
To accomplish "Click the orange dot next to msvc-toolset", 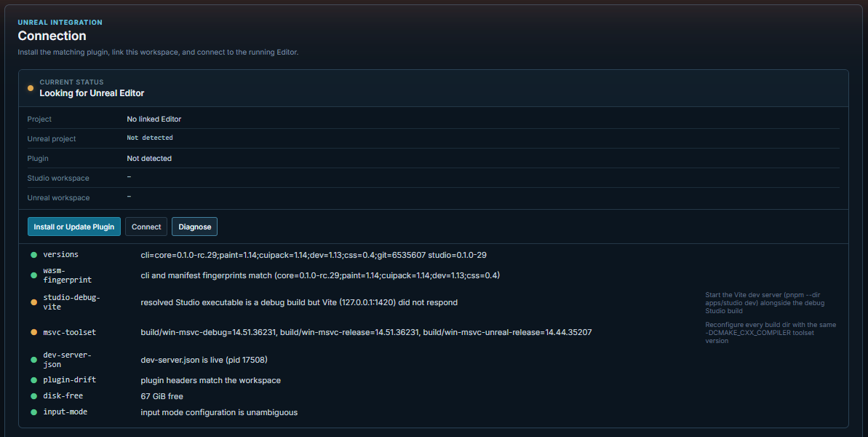I will 33,332.
